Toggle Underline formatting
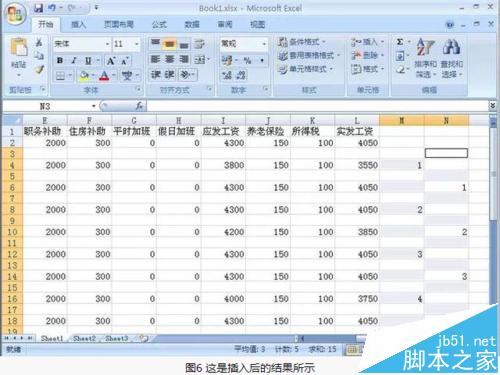The image size is (500, 375). [x=88, y=61]
